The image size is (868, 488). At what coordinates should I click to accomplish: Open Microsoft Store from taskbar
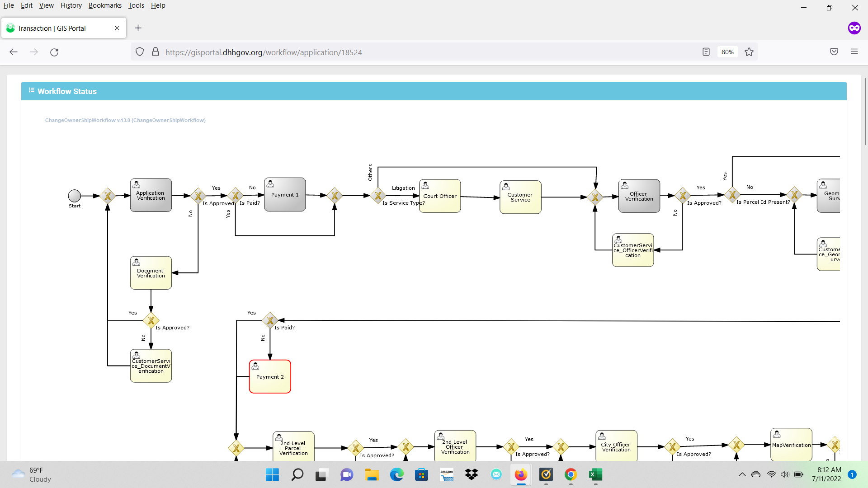tap(421, 474)
